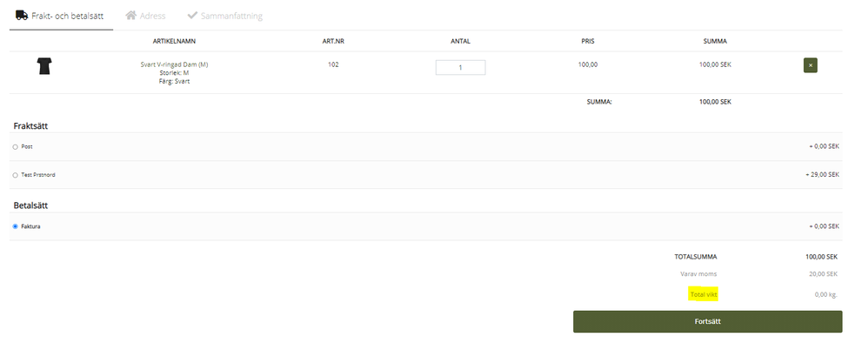
Task: Select Faktura payment radio button
Action: point(15,226)
